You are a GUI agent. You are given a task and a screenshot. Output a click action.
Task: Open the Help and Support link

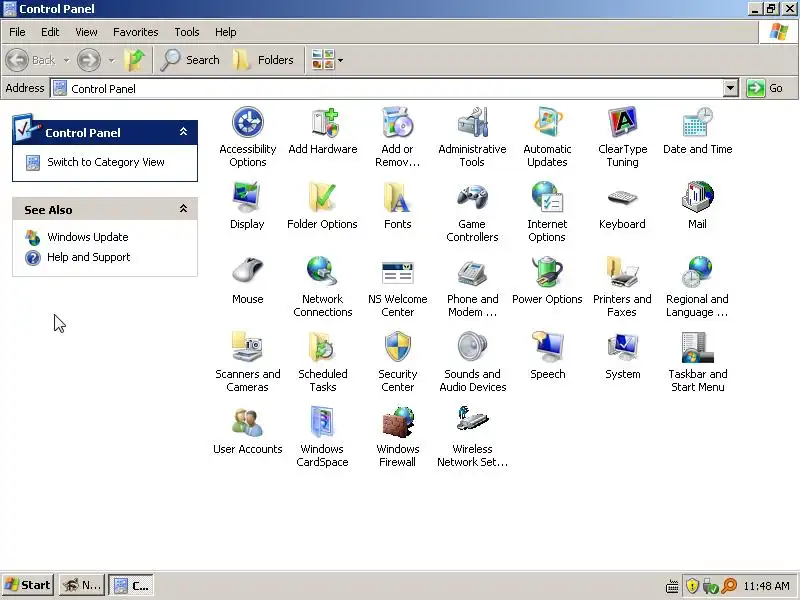(x=89, y=257)
